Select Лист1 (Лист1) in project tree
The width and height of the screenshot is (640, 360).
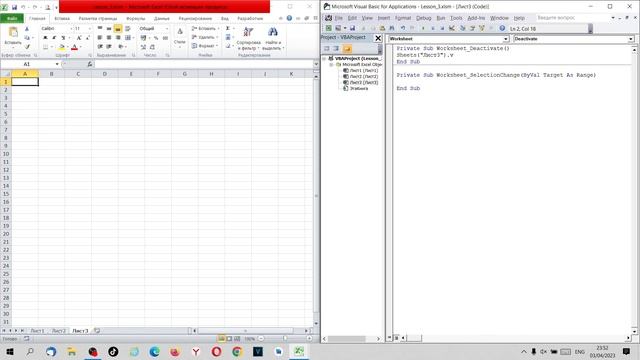pyautogui.click(x=361, y=71)
